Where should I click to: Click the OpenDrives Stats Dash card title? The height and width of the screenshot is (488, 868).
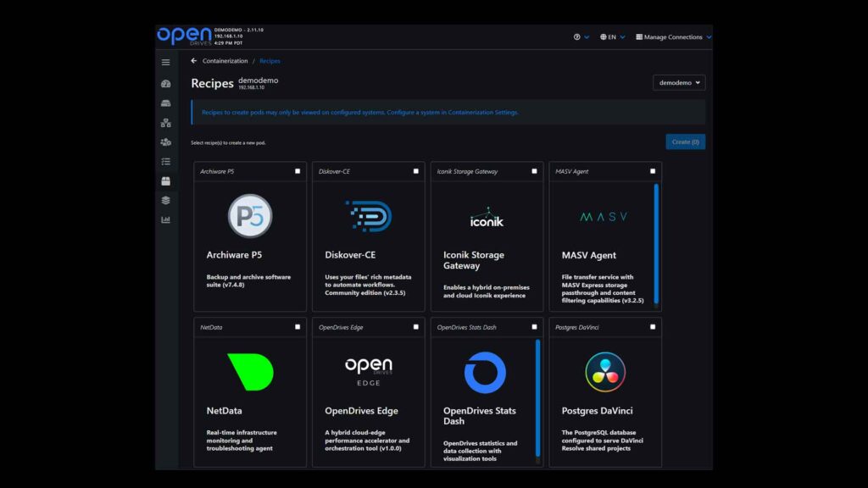480,415
